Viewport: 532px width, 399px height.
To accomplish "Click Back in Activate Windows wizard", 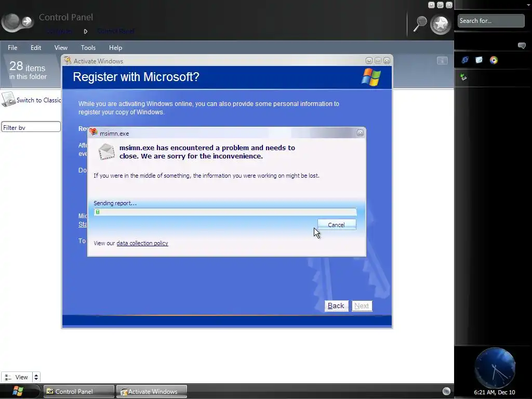I will point(336,306).
